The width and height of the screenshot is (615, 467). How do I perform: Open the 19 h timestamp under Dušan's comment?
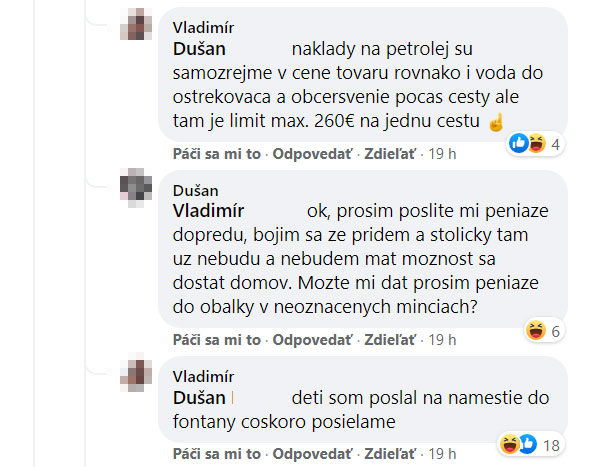tap(441, 340)
